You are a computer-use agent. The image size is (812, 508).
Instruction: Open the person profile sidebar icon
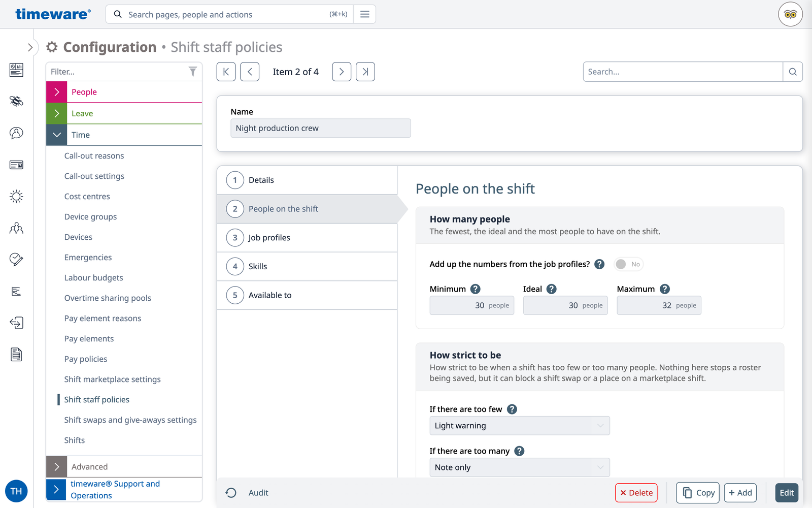tap(16, 133)
